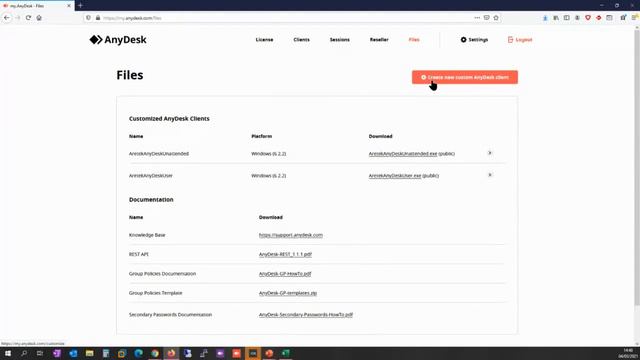The height and width of the screenshot is (360, 640).
Task: Open Task View on the taskbar
Action: (x=40, y=353)
